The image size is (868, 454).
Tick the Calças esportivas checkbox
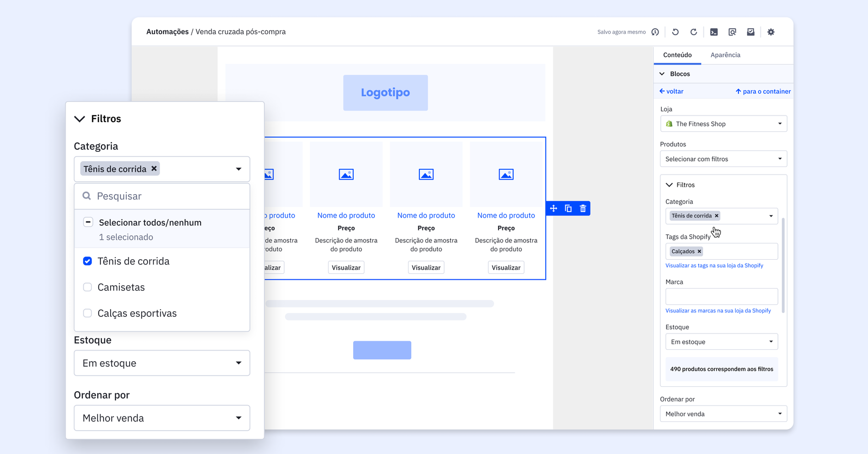(87, 313)
